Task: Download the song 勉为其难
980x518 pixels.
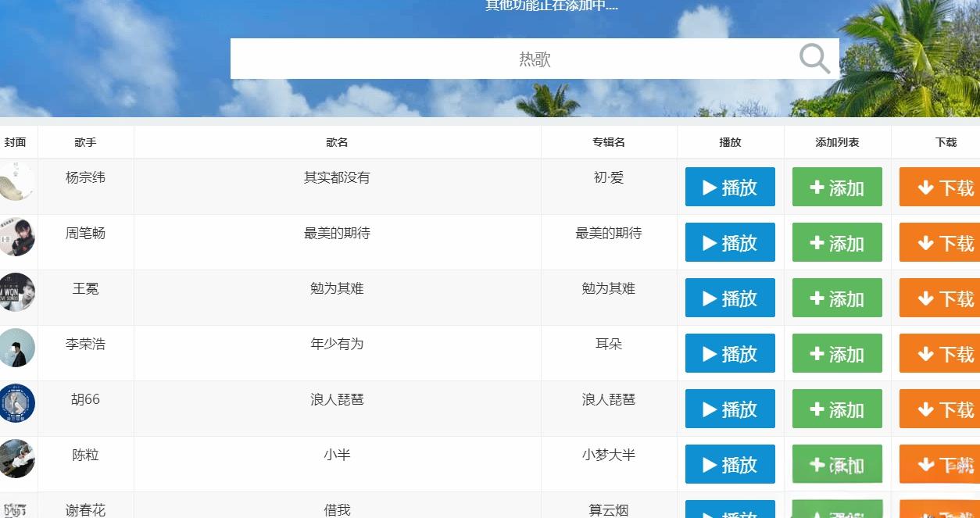Action: click(x=940, y=298)
